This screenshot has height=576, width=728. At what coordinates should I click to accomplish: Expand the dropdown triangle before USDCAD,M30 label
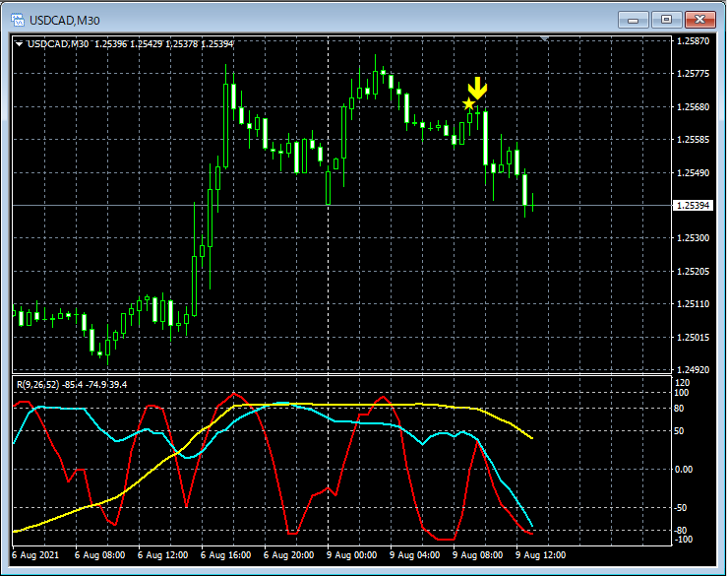[x=19, y=44]
